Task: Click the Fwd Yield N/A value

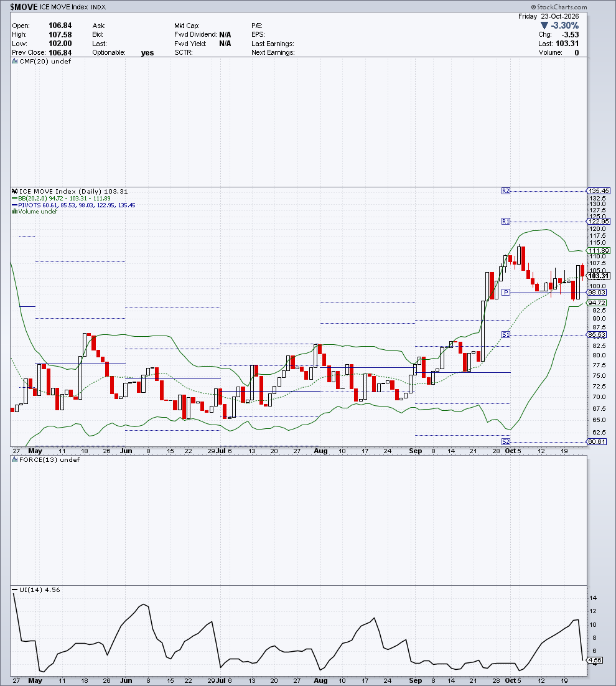Action: coord(225,44)
